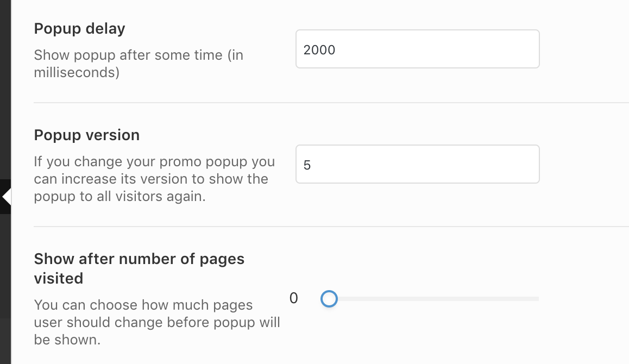Click the slider value number 0
This screenshot has height=364, width=629.
(x=294, y=298)
